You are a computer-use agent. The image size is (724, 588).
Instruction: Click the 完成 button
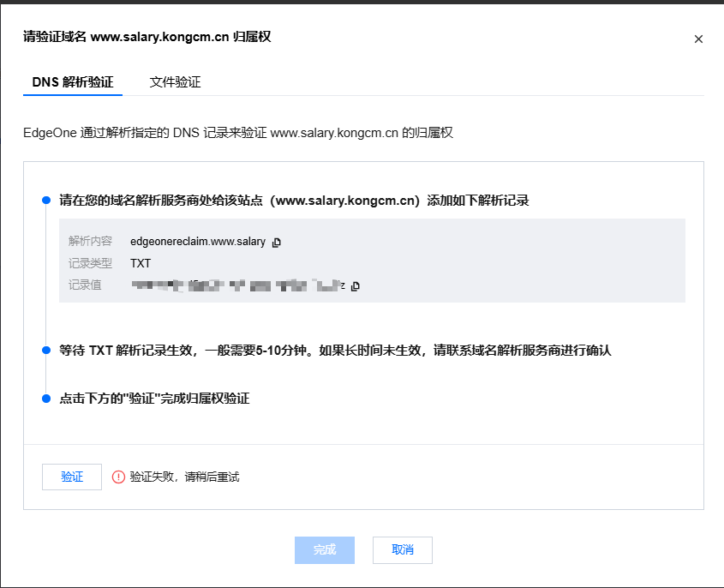[325, 549]
